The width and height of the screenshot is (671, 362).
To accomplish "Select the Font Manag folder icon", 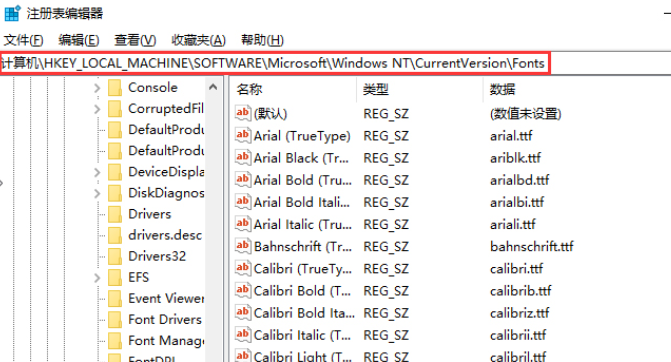I will click(115, 341).
